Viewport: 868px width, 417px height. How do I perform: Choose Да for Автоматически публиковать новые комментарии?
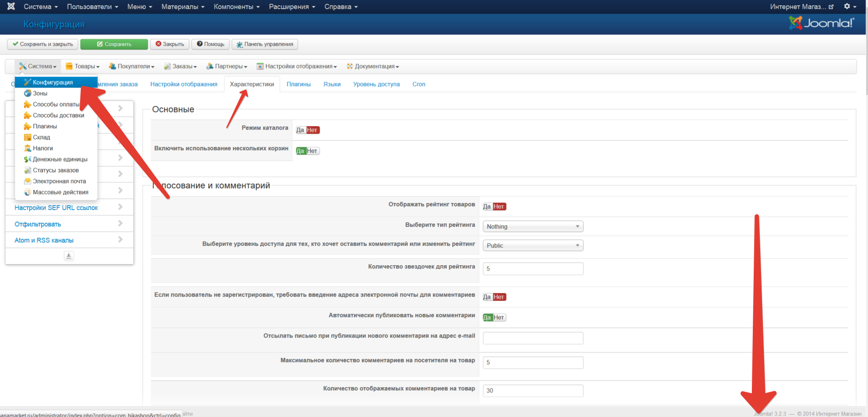click(487, 317)
